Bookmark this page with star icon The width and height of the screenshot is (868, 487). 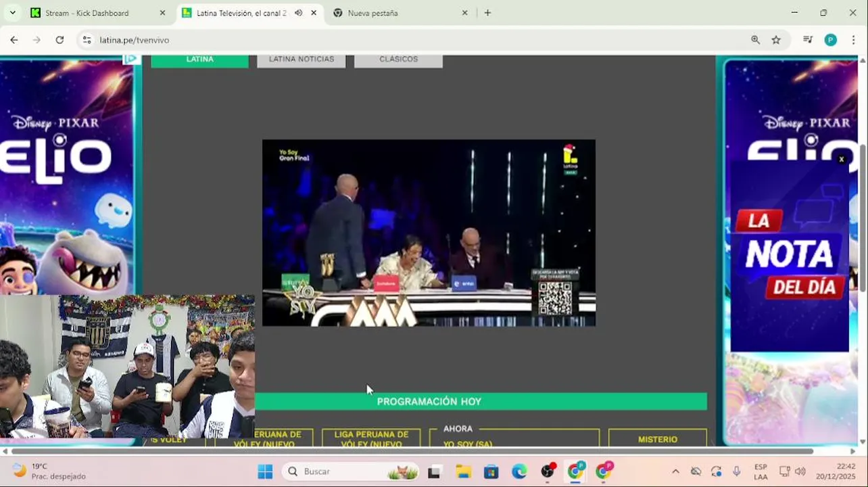[776, 40]
